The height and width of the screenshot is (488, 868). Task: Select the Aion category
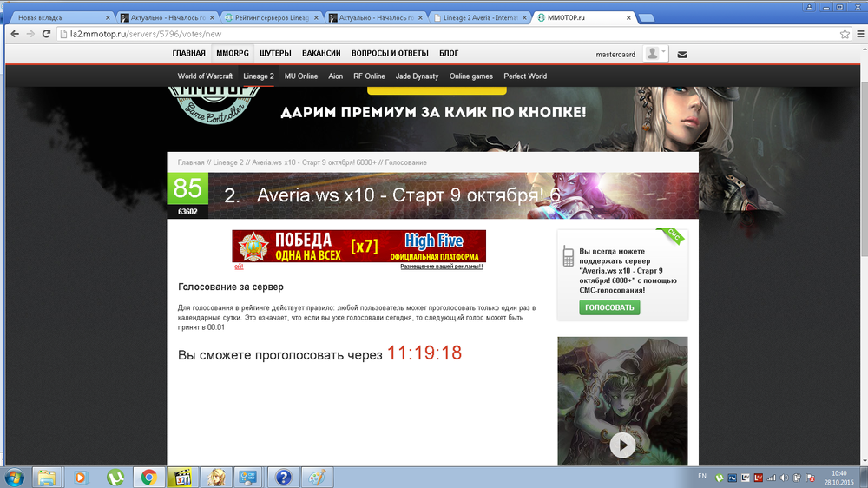click(x=335, y=76)
